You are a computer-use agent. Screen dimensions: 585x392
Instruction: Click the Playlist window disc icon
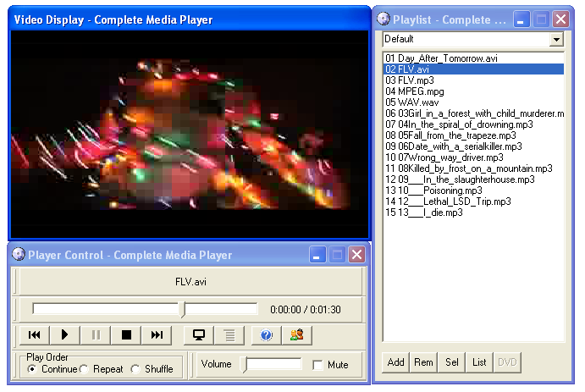pyautogui.click(x=384, y=19)
